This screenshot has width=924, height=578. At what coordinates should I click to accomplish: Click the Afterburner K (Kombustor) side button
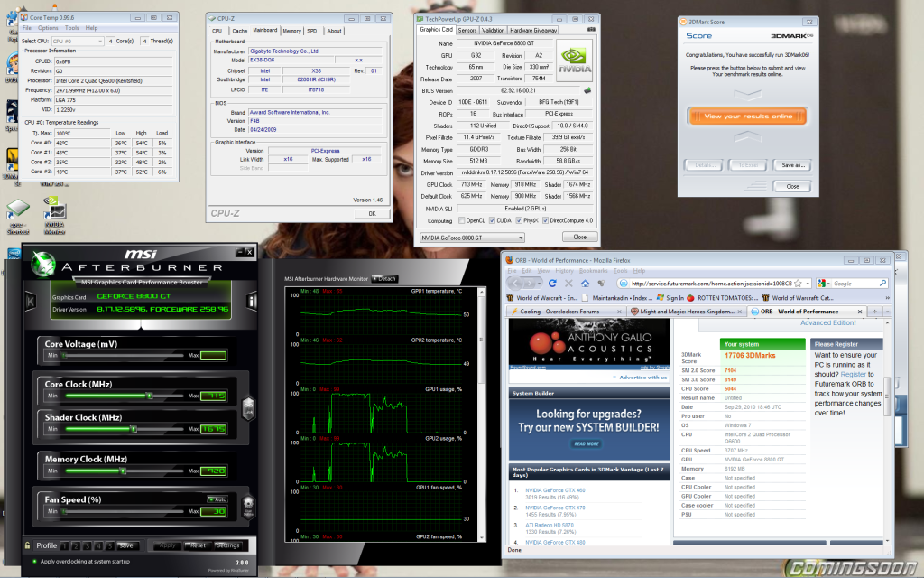coord(31,302)
